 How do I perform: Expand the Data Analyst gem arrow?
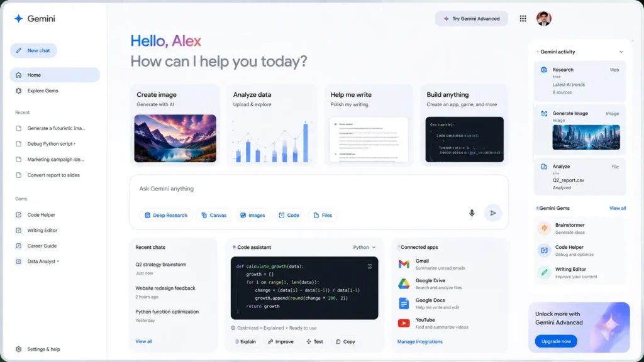pyautogui.click(x=58, y=261)
